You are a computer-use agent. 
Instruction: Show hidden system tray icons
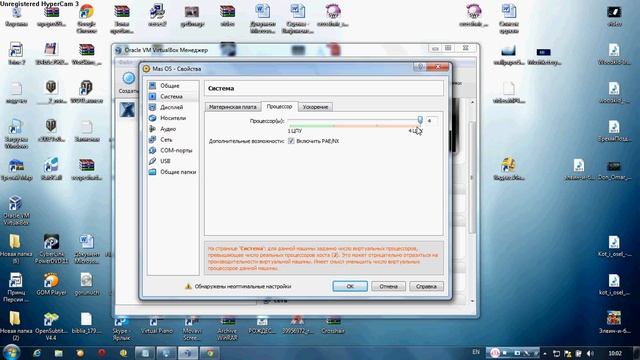545,353
